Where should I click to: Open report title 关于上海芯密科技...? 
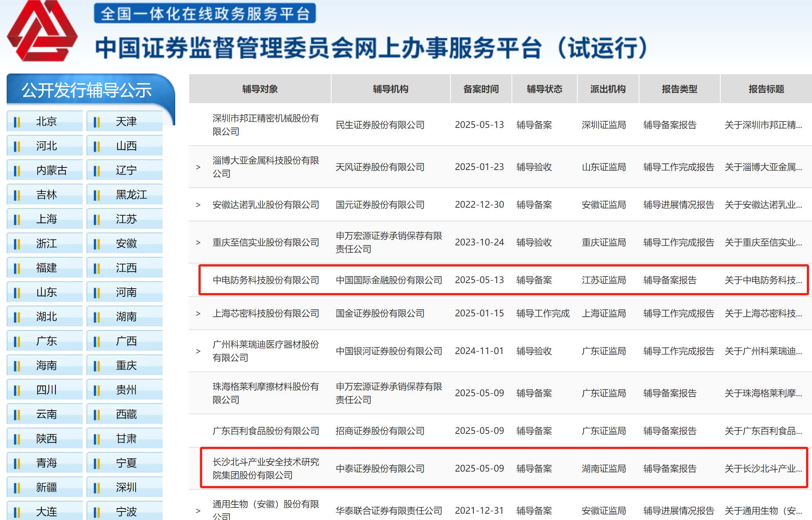pos(763,313)
